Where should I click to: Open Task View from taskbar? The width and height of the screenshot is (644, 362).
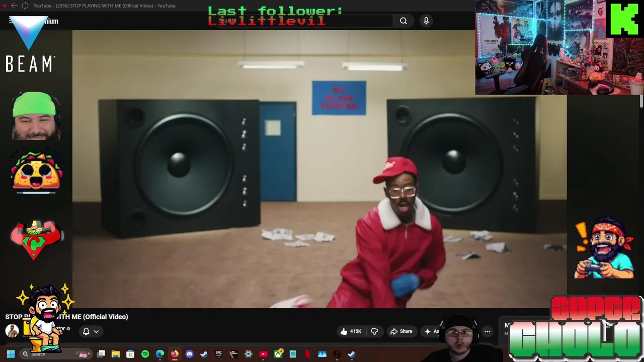101,354
